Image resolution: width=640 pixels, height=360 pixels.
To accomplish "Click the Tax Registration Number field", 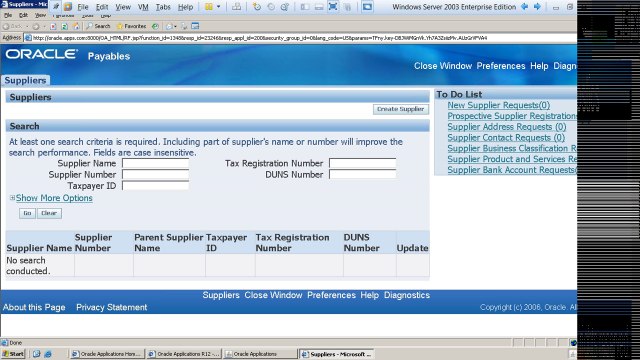I will pos(362,163).
